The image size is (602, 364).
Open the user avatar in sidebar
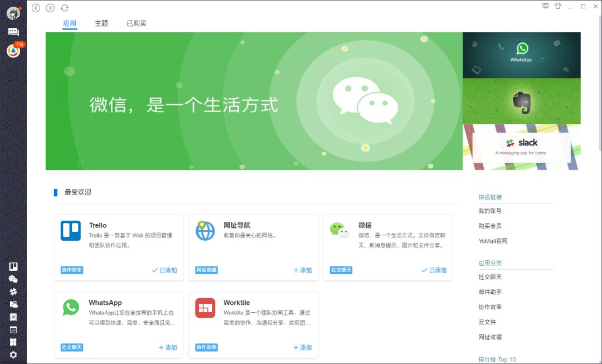[13, 13]
